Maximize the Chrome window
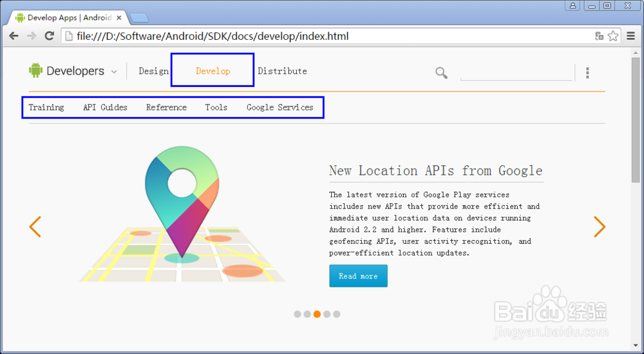 (607, 6)
